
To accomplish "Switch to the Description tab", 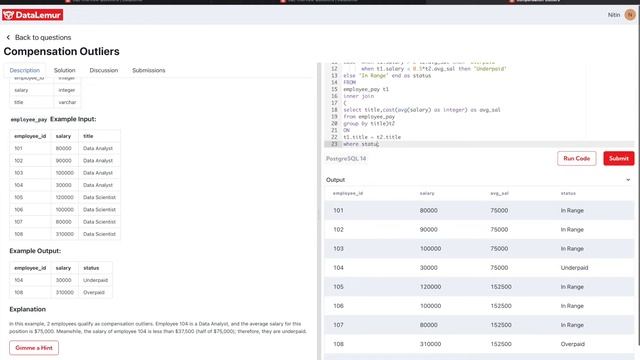I will (24, 70).
